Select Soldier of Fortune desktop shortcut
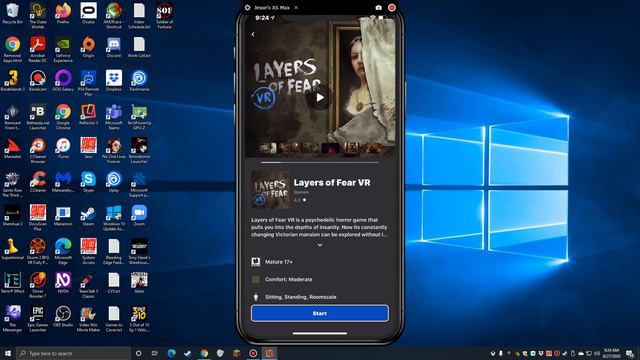 tap(164, 16)
